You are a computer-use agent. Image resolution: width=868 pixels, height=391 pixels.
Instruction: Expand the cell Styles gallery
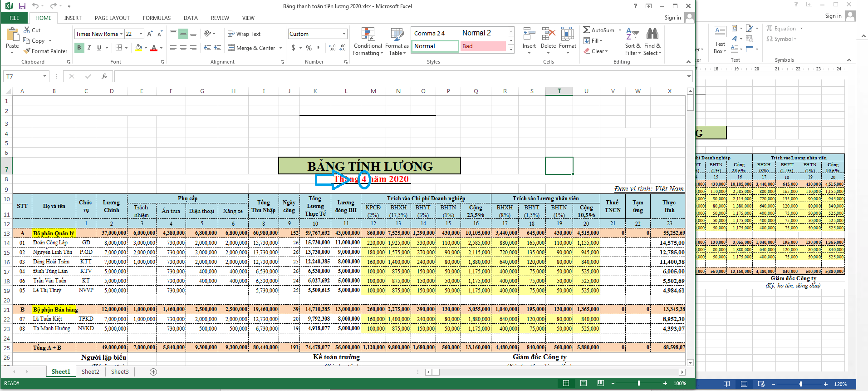511,49
